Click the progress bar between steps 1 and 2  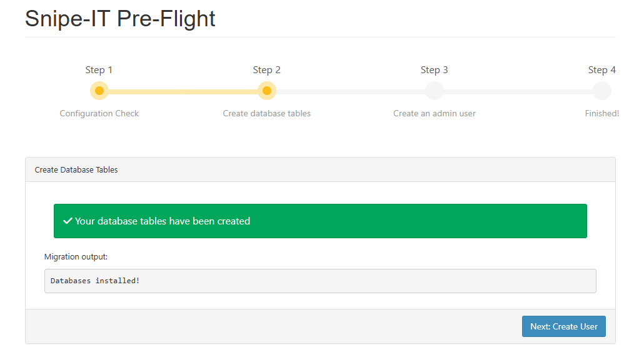click(183, 91)
